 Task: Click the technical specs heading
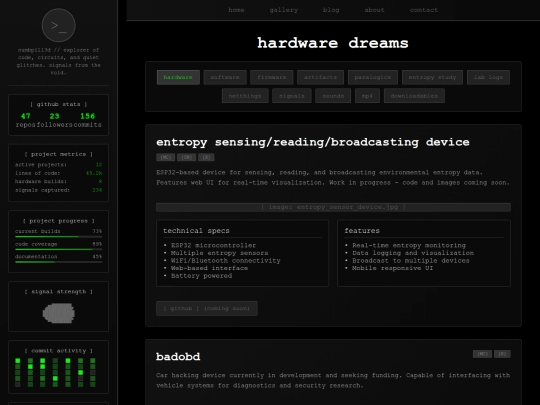196,231
